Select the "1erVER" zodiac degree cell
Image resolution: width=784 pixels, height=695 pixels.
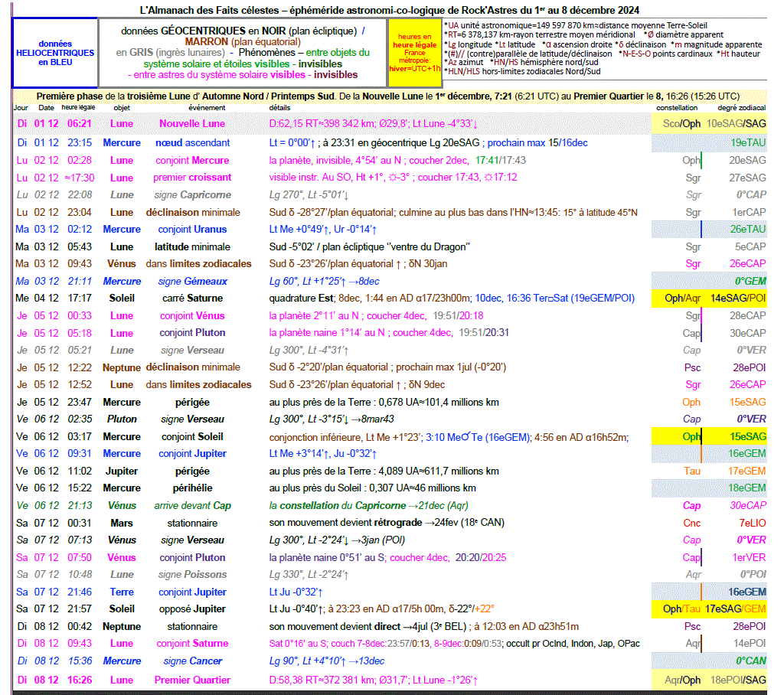click(749, 558)
